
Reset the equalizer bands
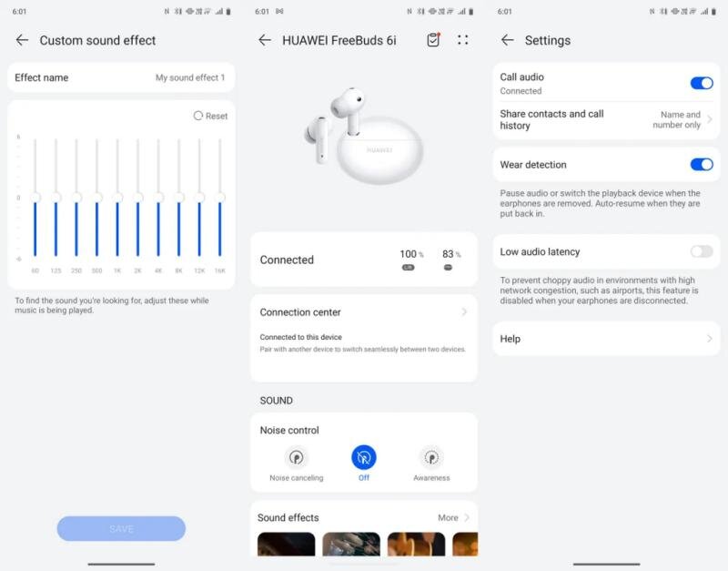click(x=211, y=116)
